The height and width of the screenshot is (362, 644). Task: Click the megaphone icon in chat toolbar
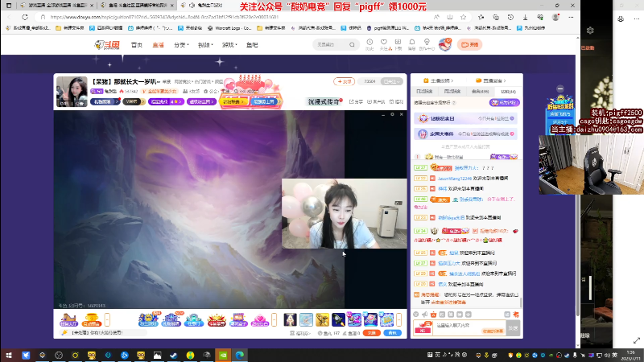[425, 315]
